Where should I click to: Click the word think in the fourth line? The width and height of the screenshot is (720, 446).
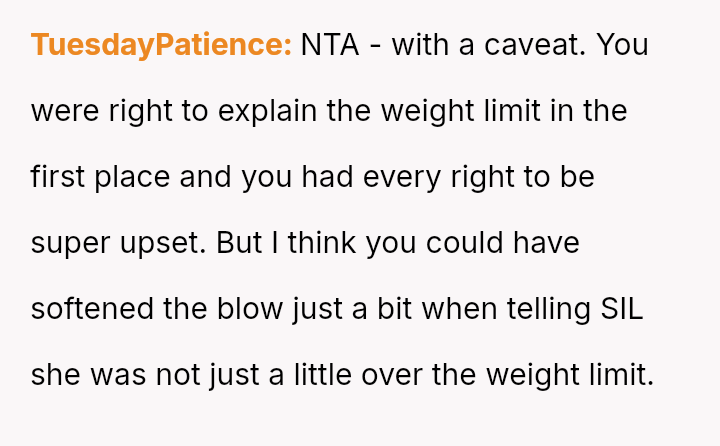point(321,243)
